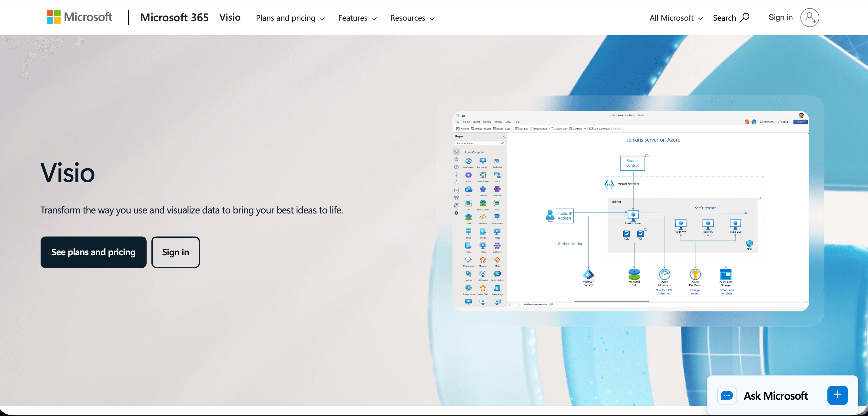The image size is (868, 416).
Task: Click the NSG shield icon in diagram
Action: point(749,243)
